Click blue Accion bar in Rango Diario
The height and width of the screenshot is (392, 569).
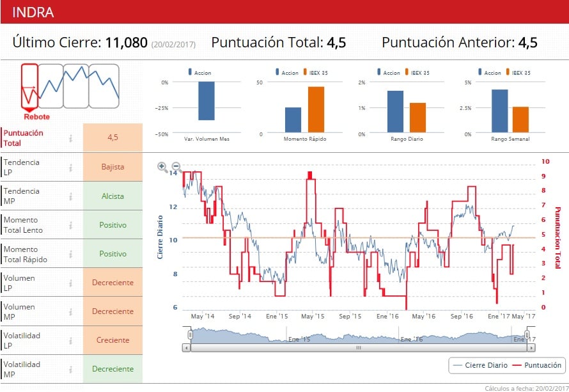(395, 111)
